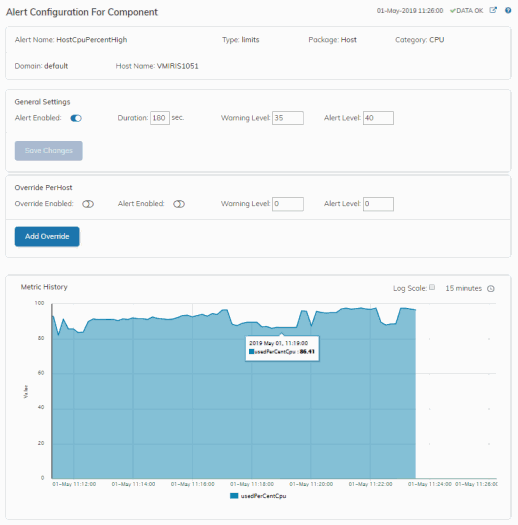Click the 01-May 11:16:00 axis marker
Viewport: 518px width, 525px height.
(193, 484)
